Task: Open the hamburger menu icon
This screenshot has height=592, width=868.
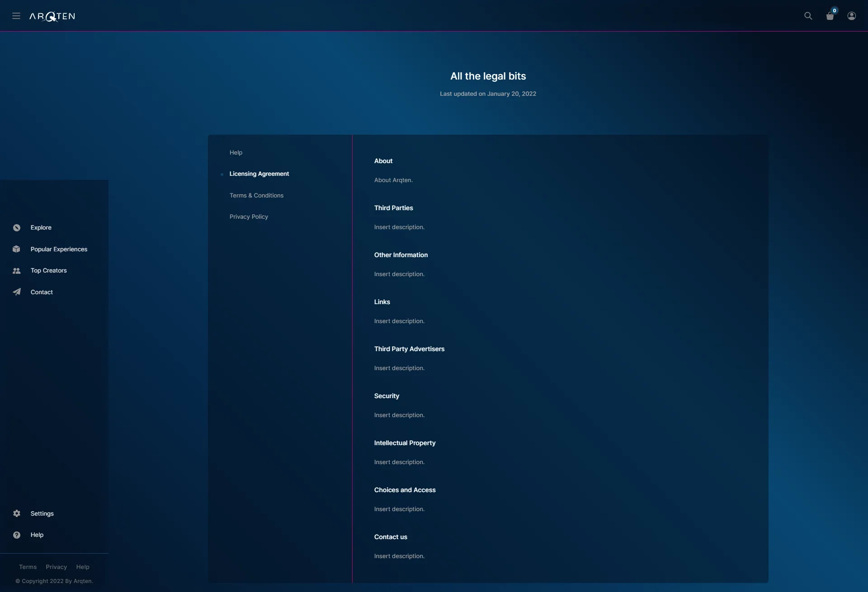Action: pos(16,16)
